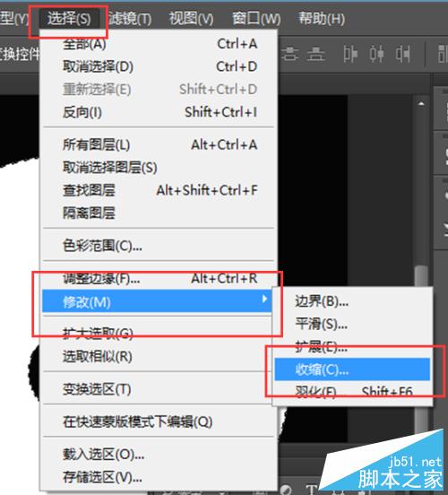This screenshot has height=495, width=448.
Task: Choose 全部(A) select all entry
Action: tap(159, 44)
